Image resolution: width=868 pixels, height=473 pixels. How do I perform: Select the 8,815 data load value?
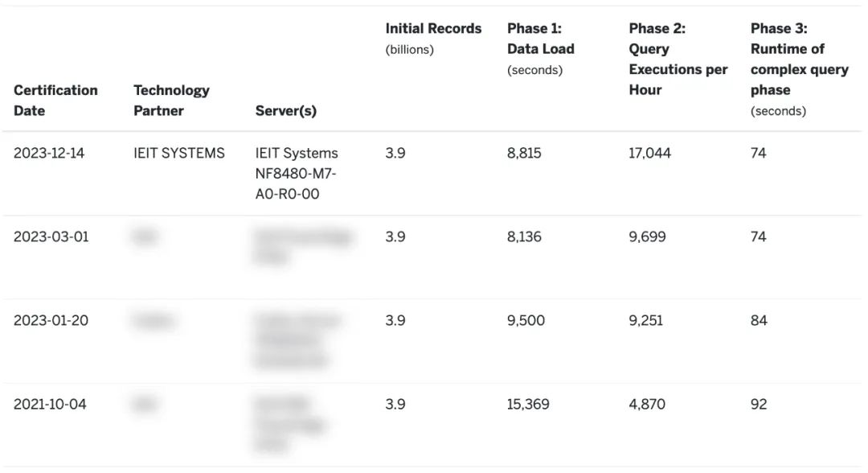click(525, 153)
